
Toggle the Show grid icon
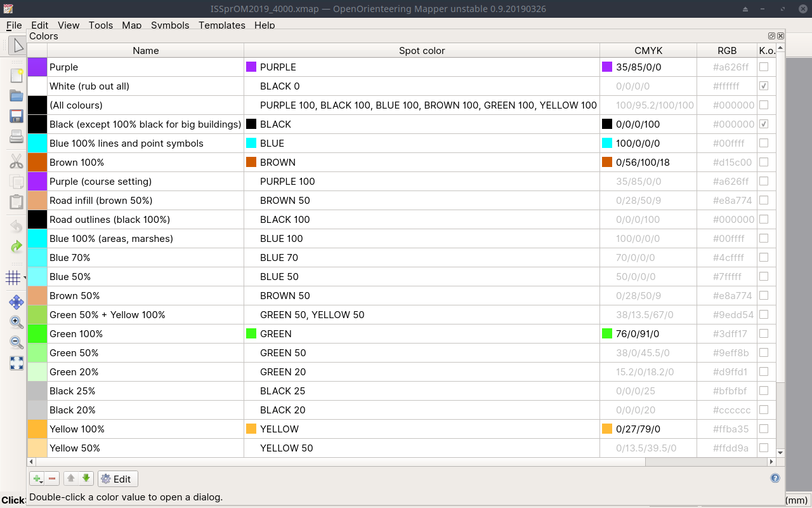[x=13, y=277]
